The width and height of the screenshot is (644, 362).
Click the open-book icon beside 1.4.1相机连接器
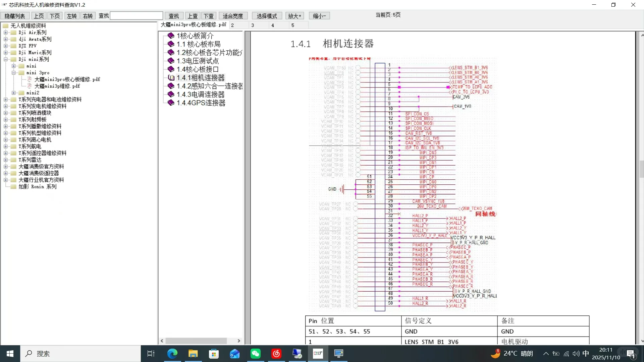pos(171,77)
